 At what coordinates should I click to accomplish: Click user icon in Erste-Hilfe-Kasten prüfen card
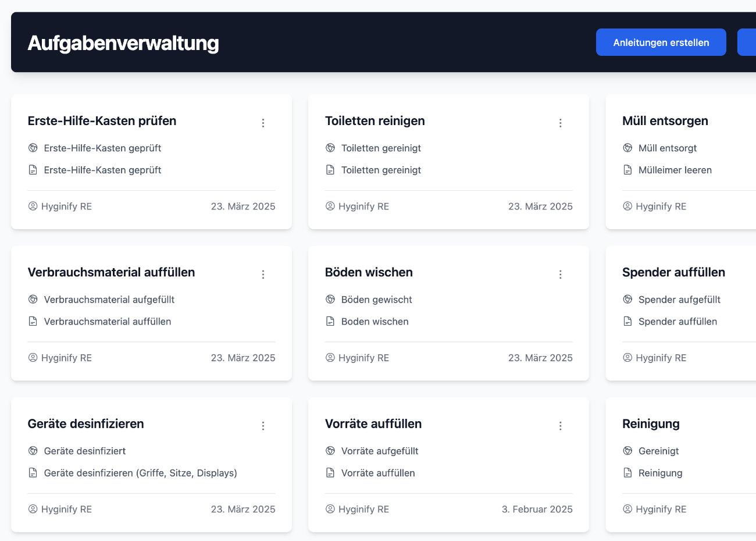[33, 206]
